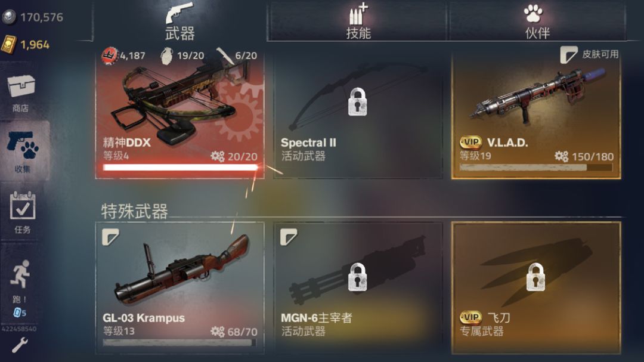This screenshot has height=362, width=644.
Task: Tap the locked MGN-6主宰者 minigun card
Action: 358,287
